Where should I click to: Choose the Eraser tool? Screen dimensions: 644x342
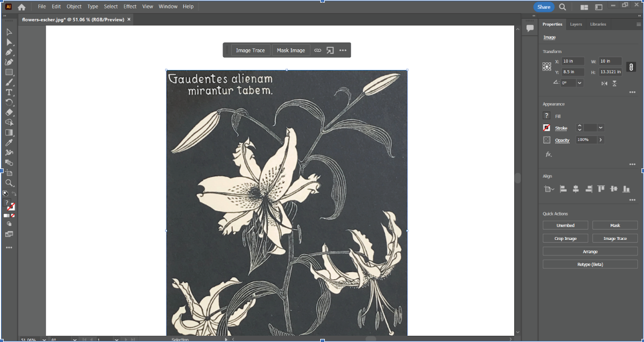(9, 112)
